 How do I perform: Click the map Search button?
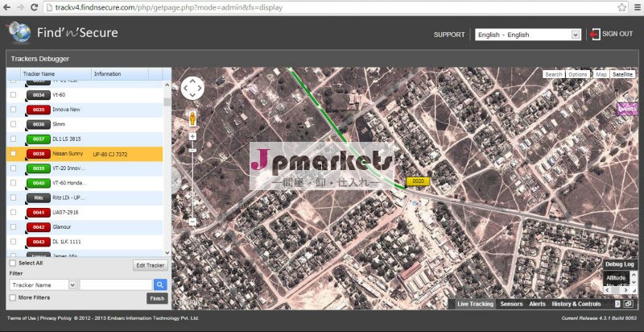coord(554,74)
